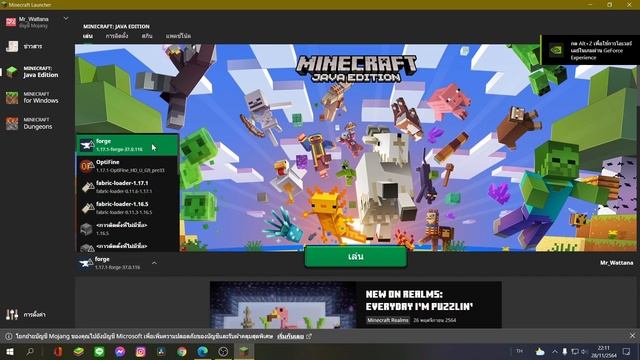
Task: Open Chrome from the taskbar
Action: point(182,351)
